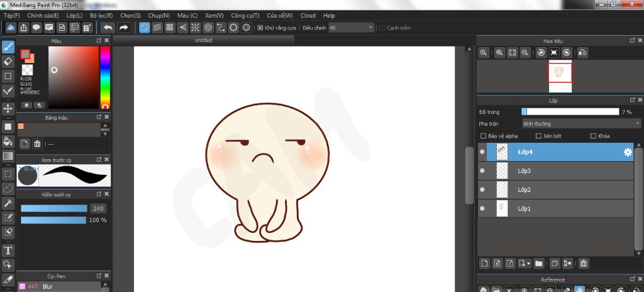Click the Undo arrow in the toolbar
The width and height of the screenshot is (644, 292).
[108, 28]
